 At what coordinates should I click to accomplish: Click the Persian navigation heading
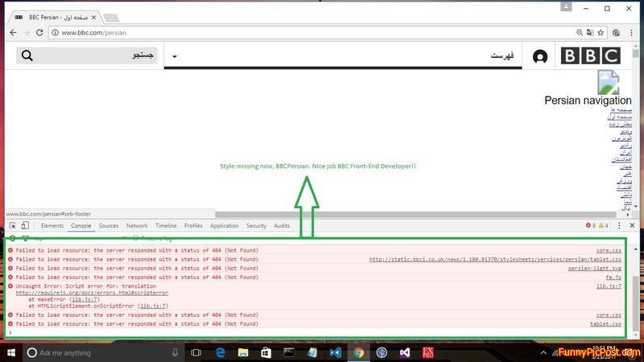click(588, 100)
